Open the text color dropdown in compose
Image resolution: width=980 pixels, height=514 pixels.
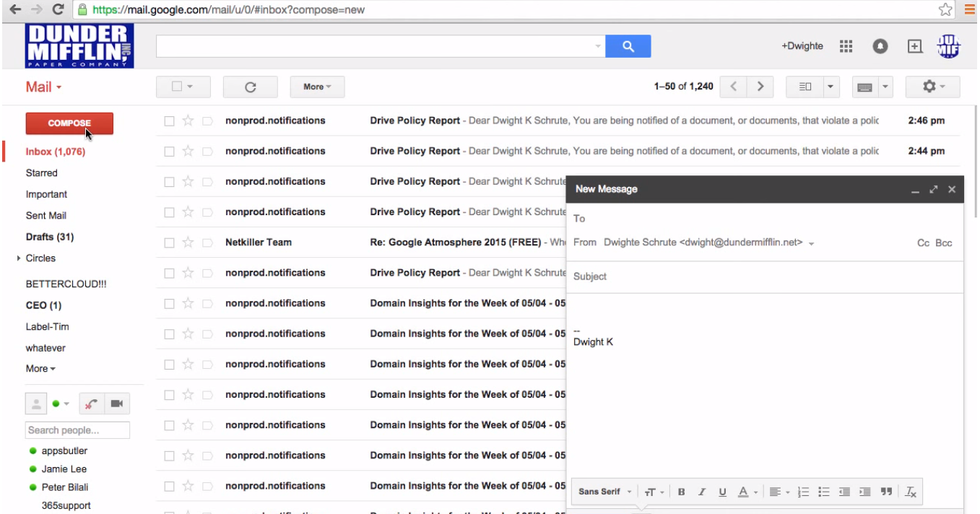click(x=746, y=492)
